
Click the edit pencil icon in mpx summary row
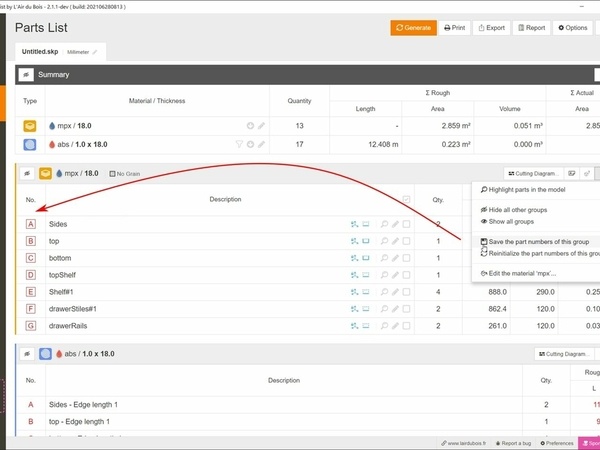pos(262,126)
